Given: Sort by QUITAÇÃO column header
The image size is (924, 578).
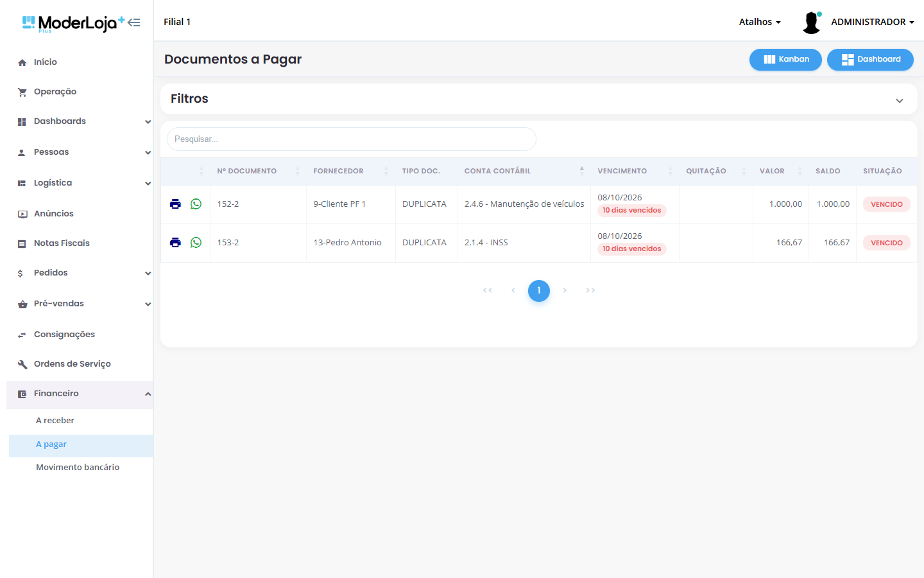Looking at the screenshot, I should 716,171.
